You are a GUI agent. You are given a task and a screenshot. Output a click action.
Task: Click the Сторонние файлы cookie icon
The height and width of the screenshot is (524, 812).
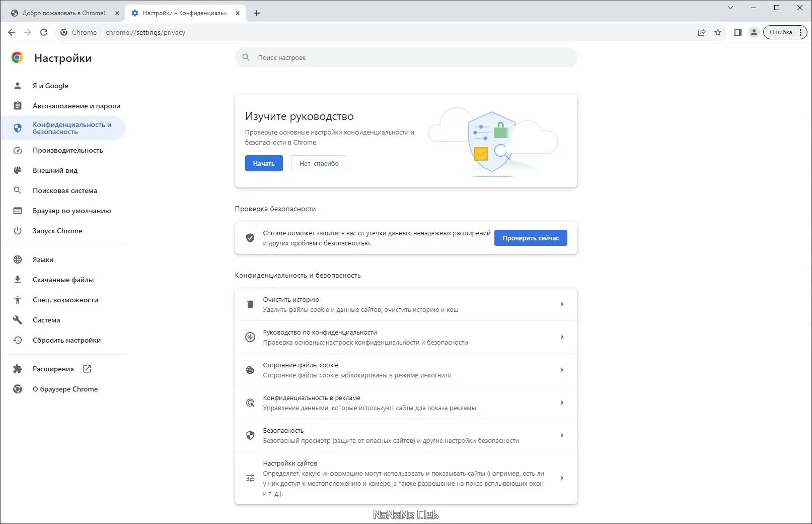pos(250,370)
